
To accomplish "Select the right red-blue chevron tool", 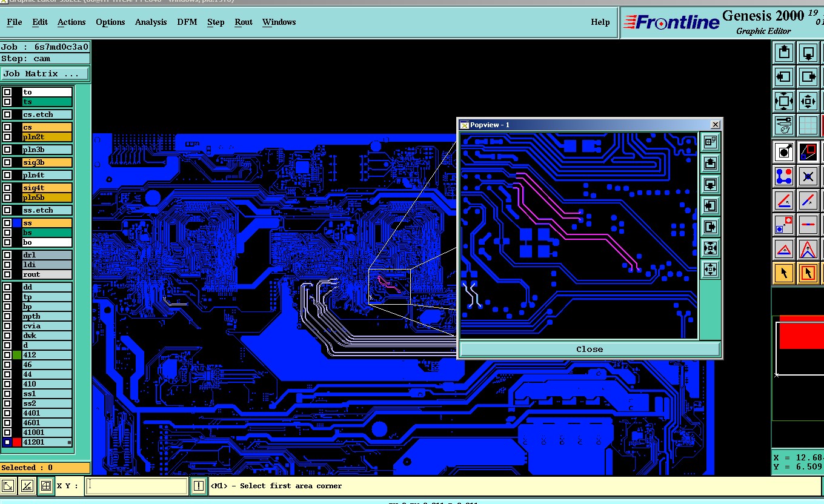I will (808, 249).
